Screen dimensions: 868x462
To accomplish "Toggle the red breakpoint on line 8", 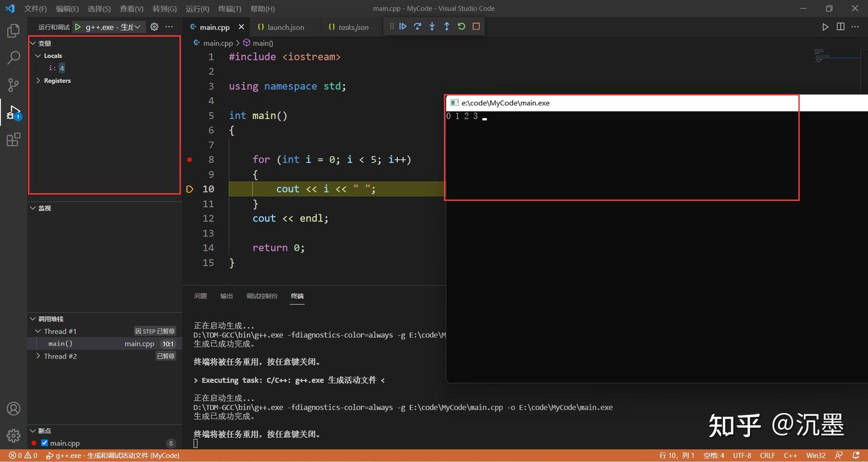I will click(189, 160).
